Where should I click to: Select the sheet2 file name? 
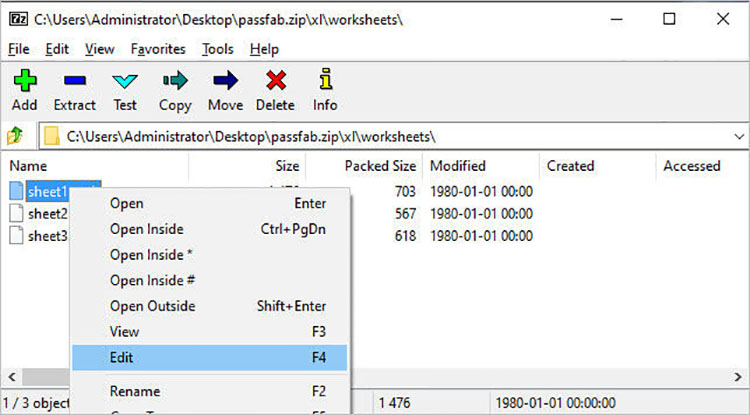(x=48, y=214)
